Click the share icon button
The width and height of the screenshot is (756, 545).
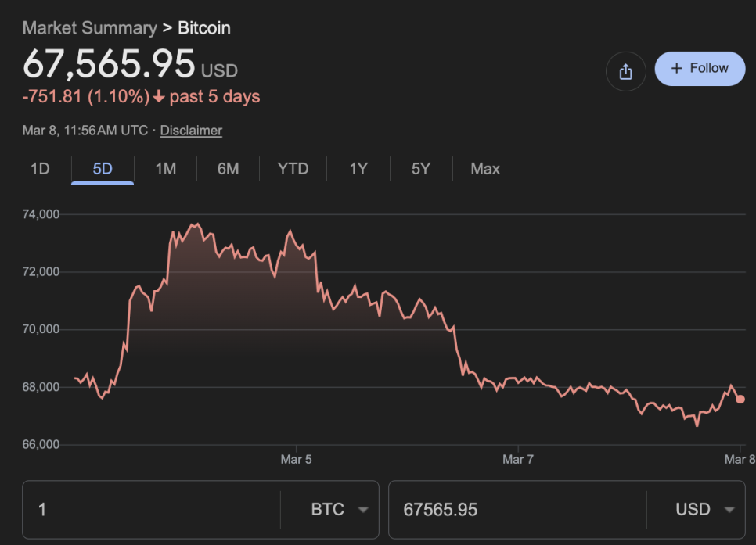point(625,72)
